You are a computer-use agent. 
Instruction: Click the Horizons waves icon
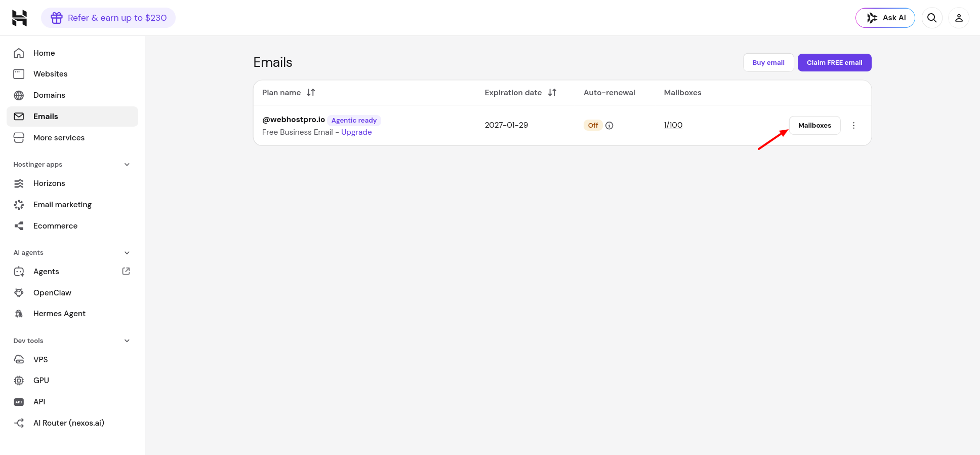click(x=19, y=183)
